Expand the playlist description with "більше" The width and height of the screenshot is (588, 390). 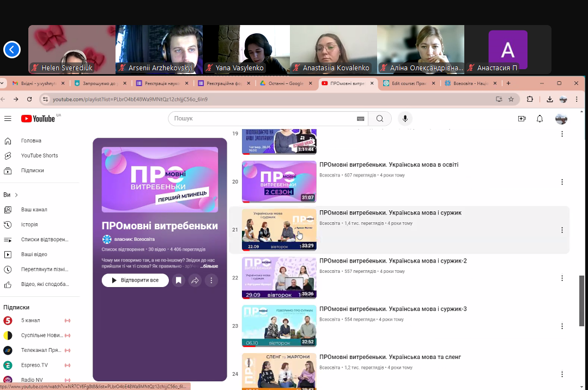(x=210, y=266)
